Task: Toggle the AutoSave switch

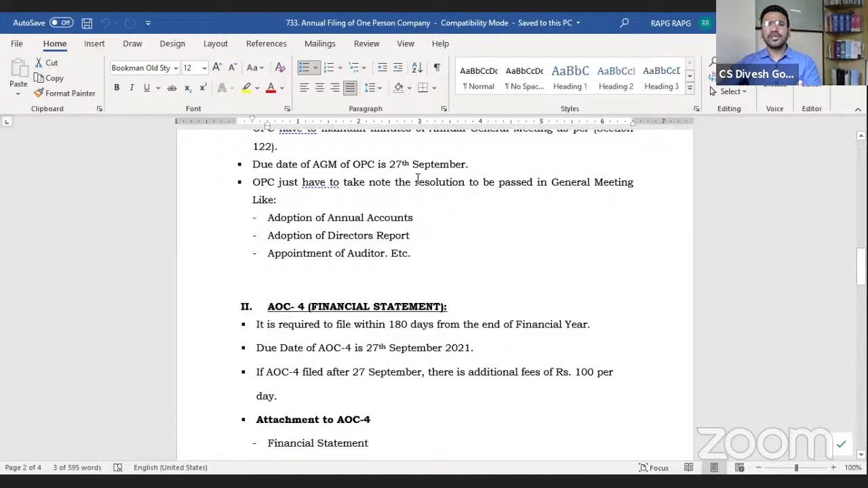Action: pyautogui.click(x=61, y=22)
